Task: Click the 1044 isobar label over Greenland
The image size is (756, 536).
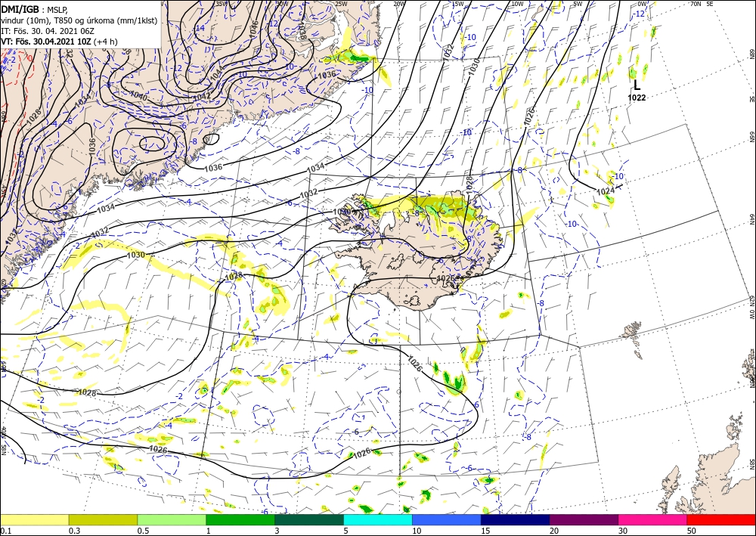Action: [x=216, y=74]
